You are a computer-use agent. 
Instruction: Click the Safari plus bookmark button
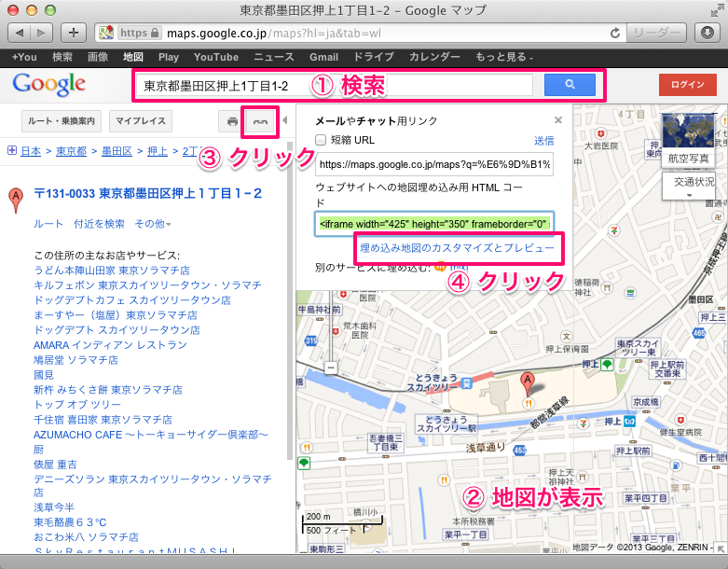click(74, 33)
